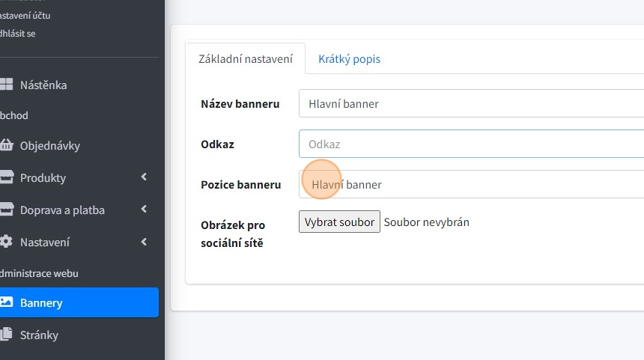Click the Název banneru text field

click(472, 103)
